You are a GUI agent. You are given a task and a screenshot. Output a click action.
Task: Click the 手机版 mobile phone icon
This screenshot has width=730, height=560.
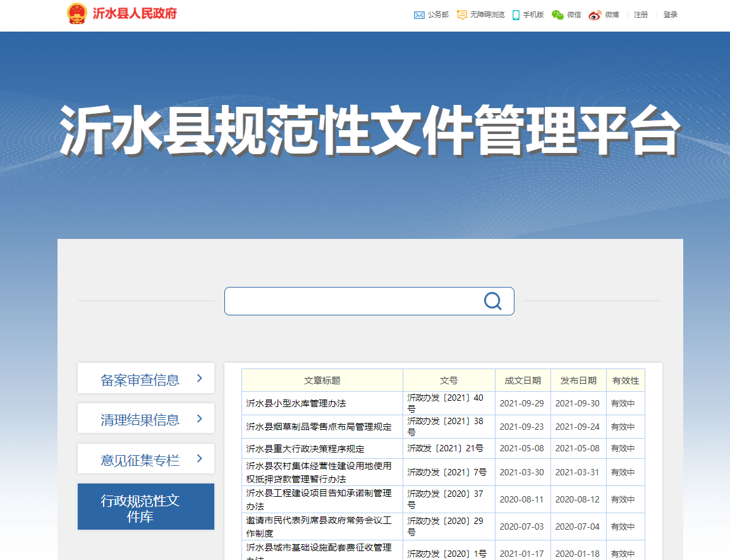tap(516, 15)
